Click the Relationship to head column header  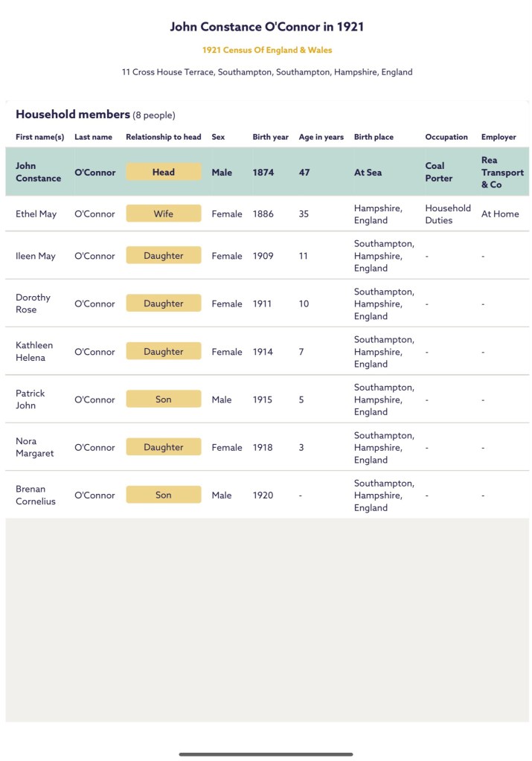point(164,137)
